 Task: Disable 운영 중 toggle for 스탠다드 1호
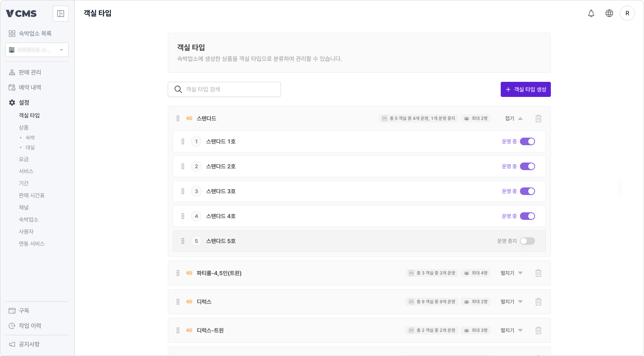pyautogui.click(x=527, y=141)
